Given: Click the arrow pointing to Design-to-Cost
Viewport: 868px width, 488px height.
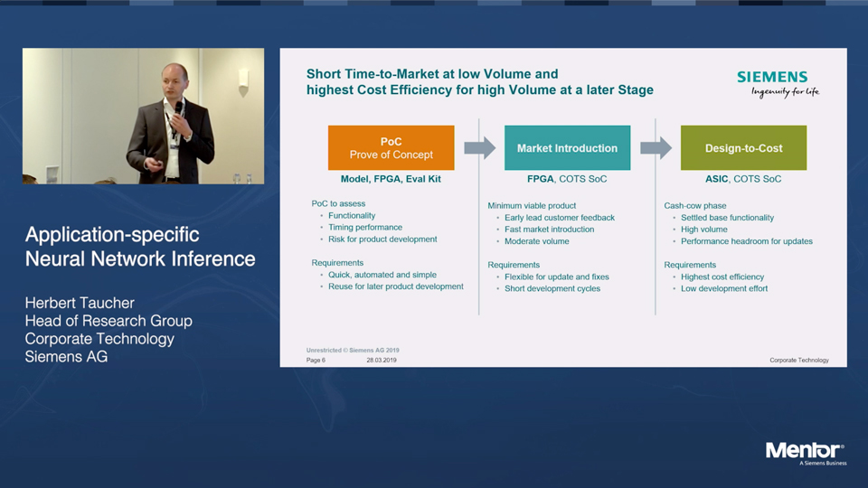Looking at the screenshot, I should pyautogui.click(x=656, y=148).
